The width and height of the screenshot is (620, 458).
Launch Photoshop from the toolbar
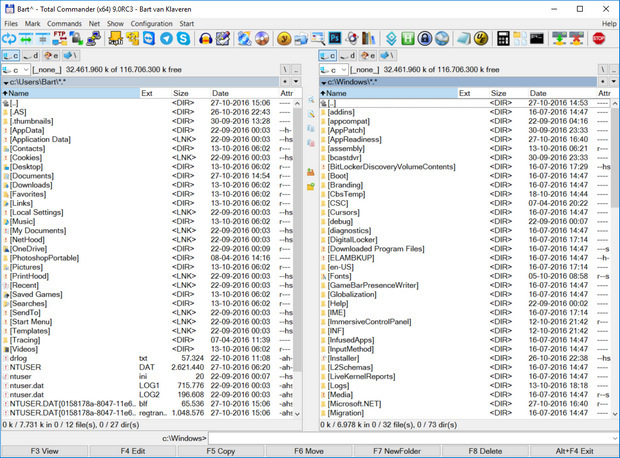pyautogui.click(x=335, y=39)
